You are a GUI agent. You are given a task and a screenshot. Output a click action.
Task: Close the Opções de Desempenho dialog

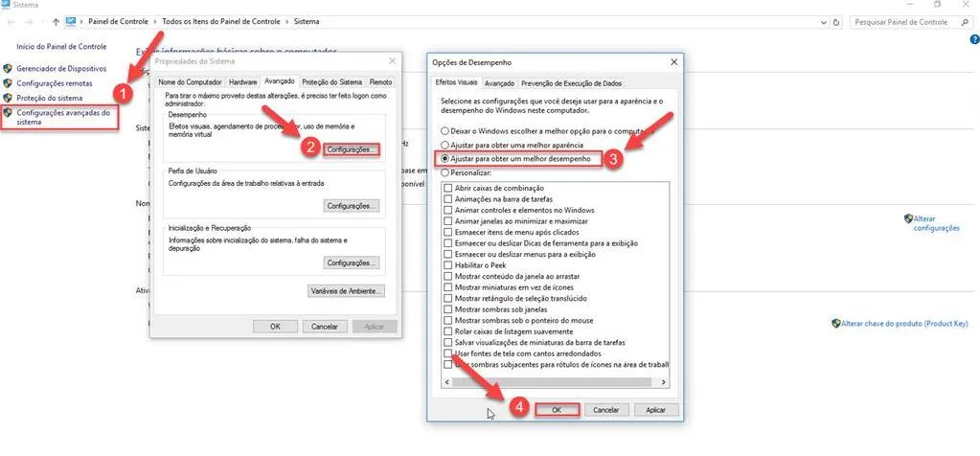[x=673, y=62]
